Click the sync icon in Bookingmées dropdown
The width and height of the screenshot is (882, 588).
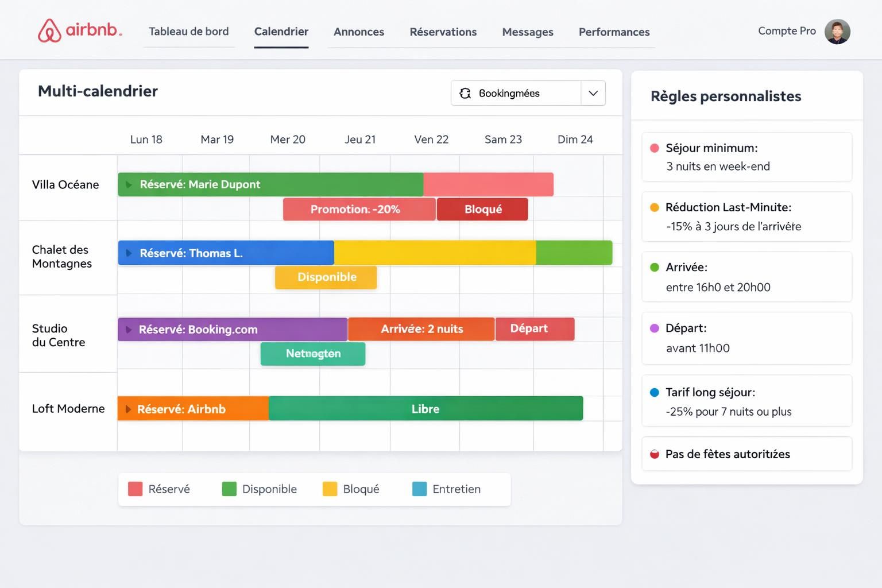coord(465,93)
